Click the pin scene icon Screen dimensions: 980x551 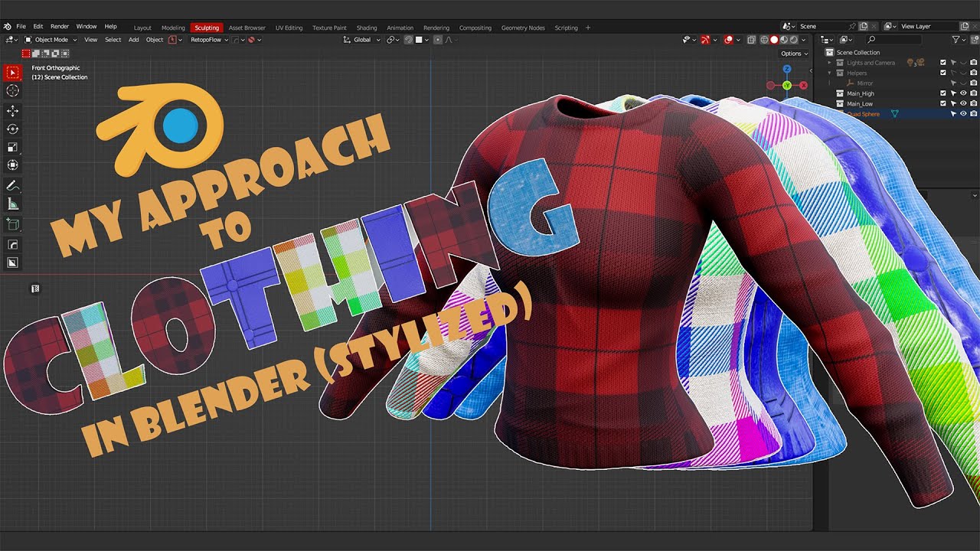click(x=852, y=27)
